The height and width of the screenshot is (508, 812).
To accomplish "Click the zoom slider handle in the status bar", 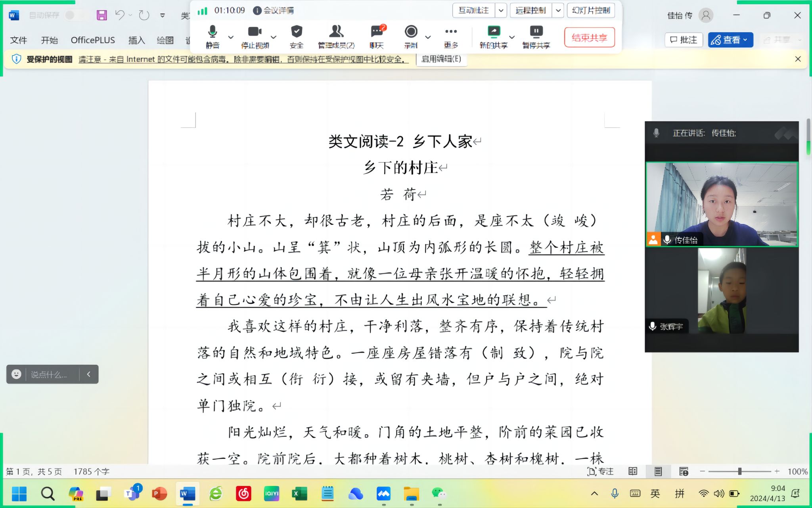I will tap(739, 471).
